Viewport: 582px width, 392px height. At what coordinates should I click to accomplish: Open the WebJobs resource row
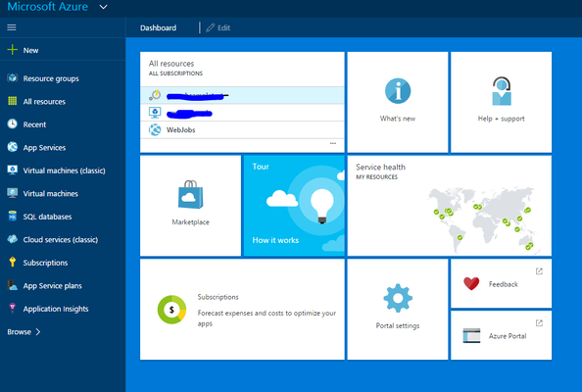tap(242, 130)
